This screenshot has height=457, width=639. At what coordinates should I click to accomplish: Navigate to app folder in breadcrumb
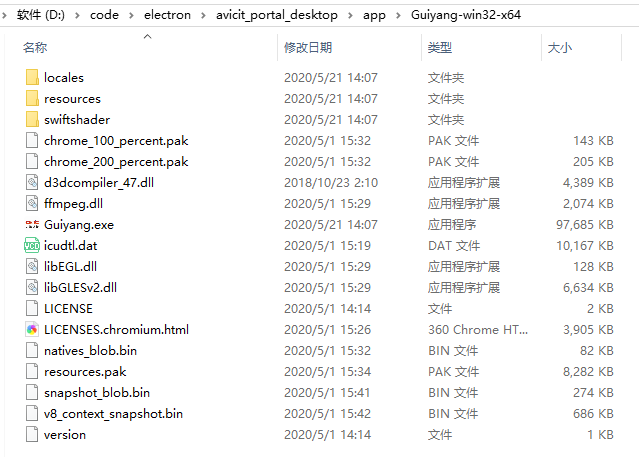[x=374, y=15]
